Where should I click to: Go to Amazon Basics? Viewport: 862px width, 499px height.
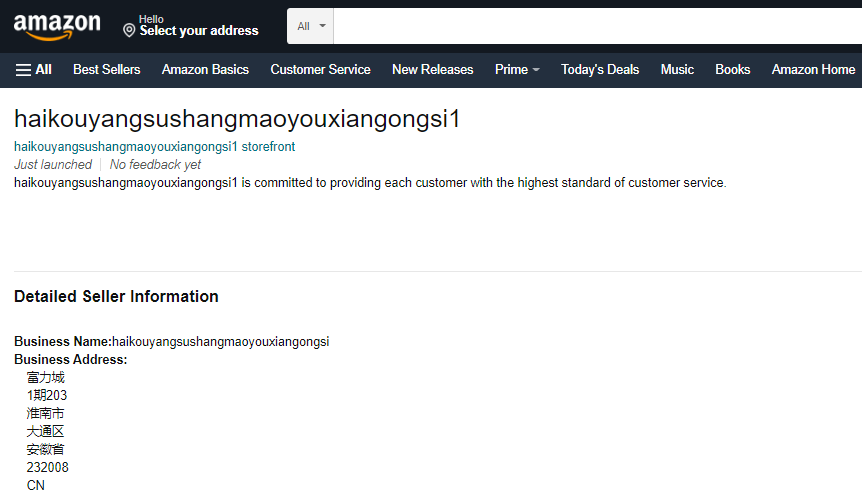205,70
